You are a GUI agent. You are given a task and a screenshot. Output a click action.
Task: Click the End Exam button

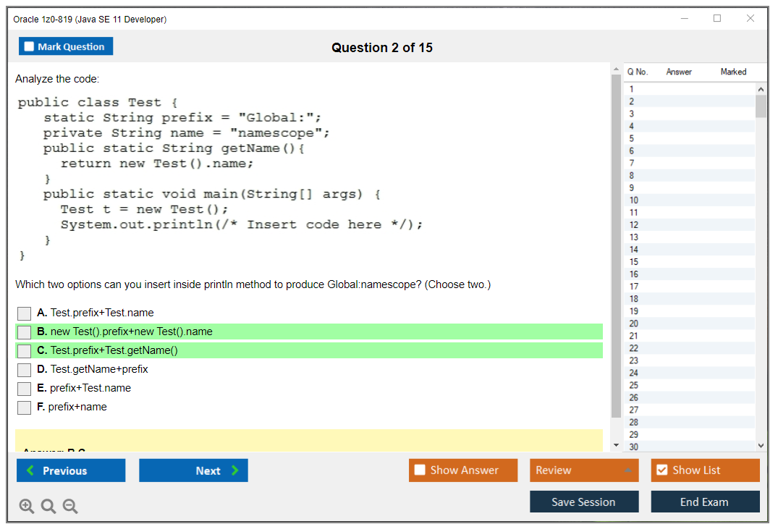(705, 502)
